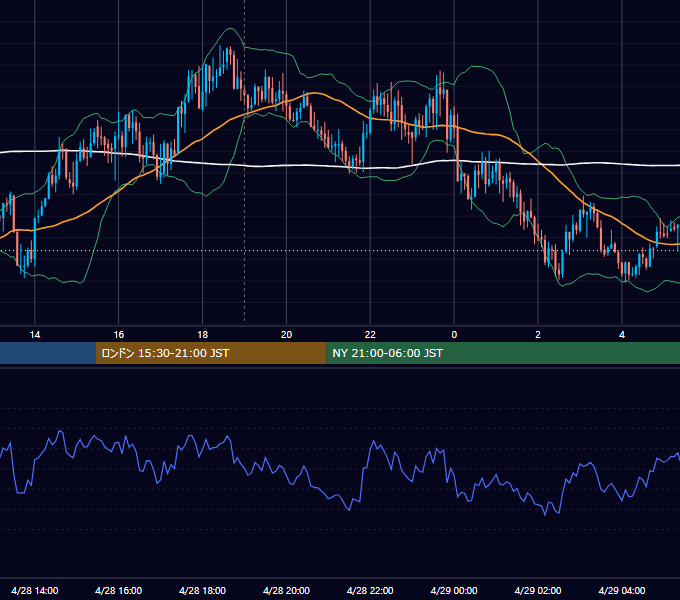Click the 4/28 20:00 timestamp on oscillator axis
The height and width of the screenshot is (600, 680).
pos(286,590)
